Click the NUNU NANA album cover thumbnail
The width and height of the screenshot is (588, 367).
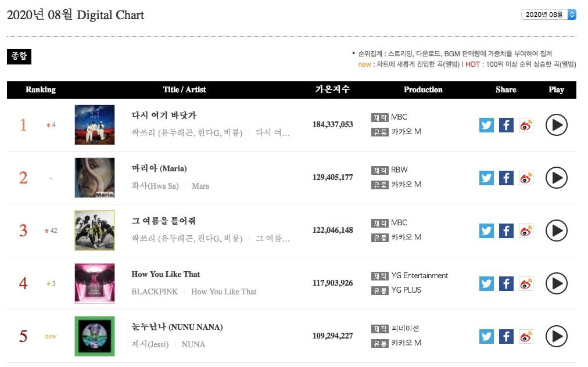(95, 336)
